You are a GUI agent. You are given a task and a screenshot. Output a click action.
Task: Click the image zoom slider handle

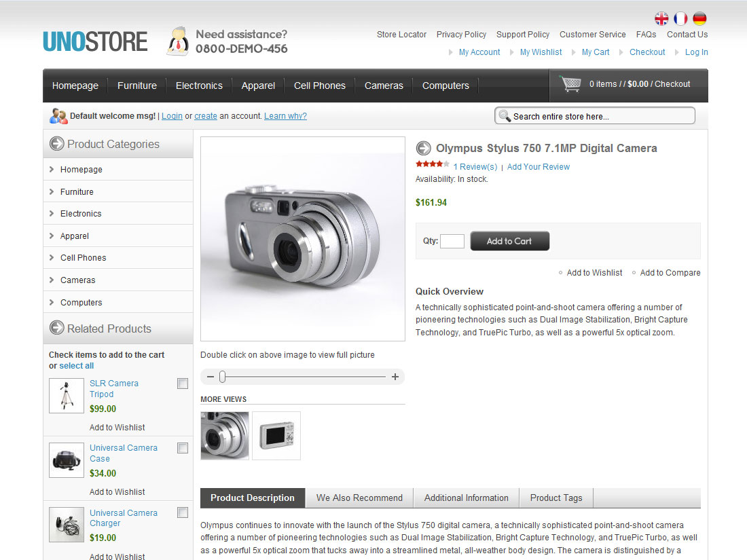click(223, 377)
